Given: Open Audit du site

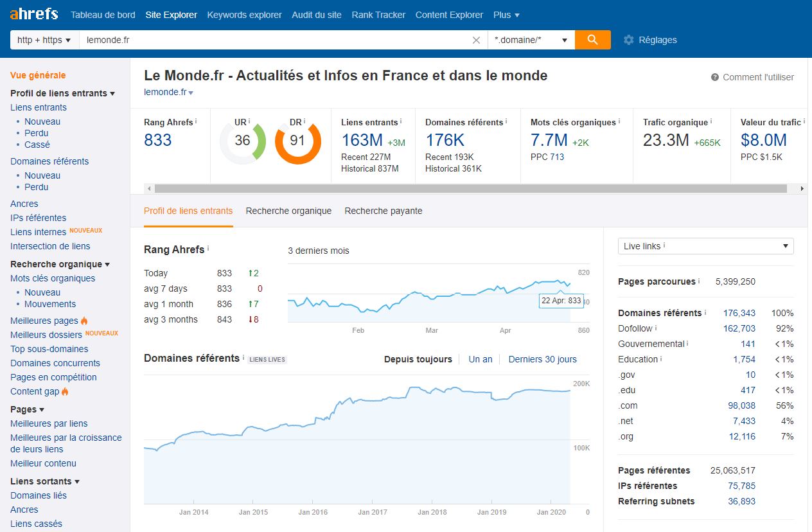Looking at the screenshot, I should [x=317, y=15].
